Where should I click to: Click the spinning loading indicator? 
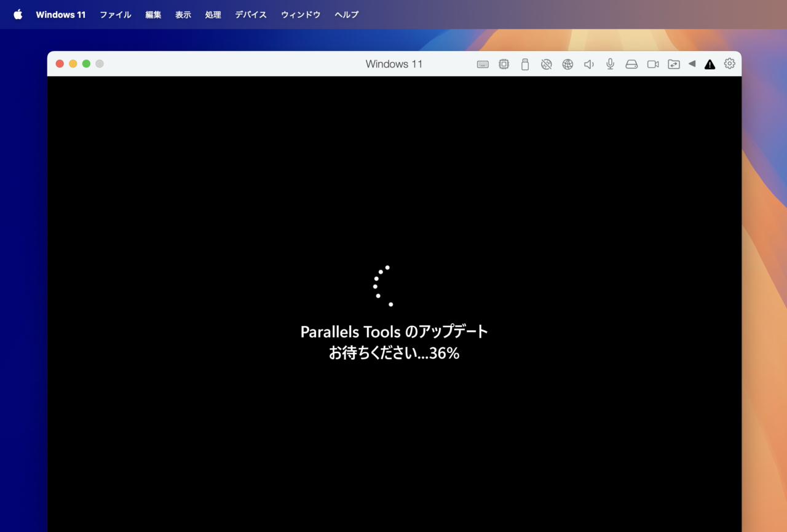pos(382,286)
